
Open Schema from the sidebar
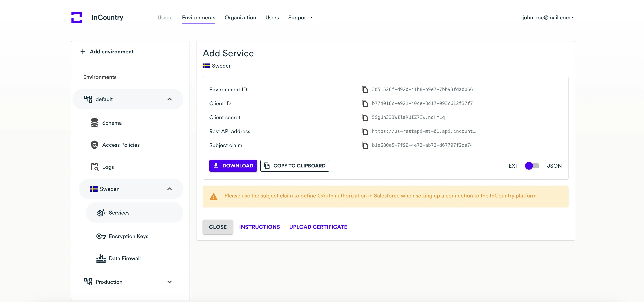(x=112, y=123)
